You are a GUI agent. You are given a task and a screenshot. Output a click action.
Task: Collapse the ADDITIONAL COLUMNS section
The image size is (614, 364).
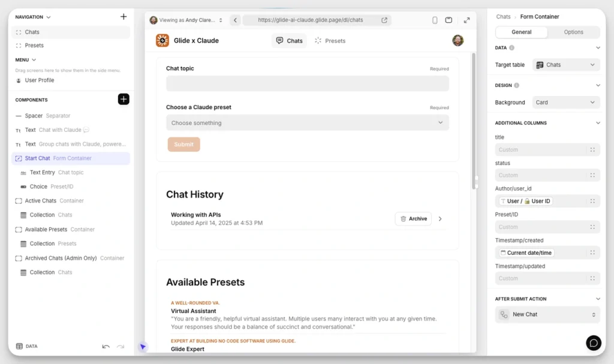(598, 123)
